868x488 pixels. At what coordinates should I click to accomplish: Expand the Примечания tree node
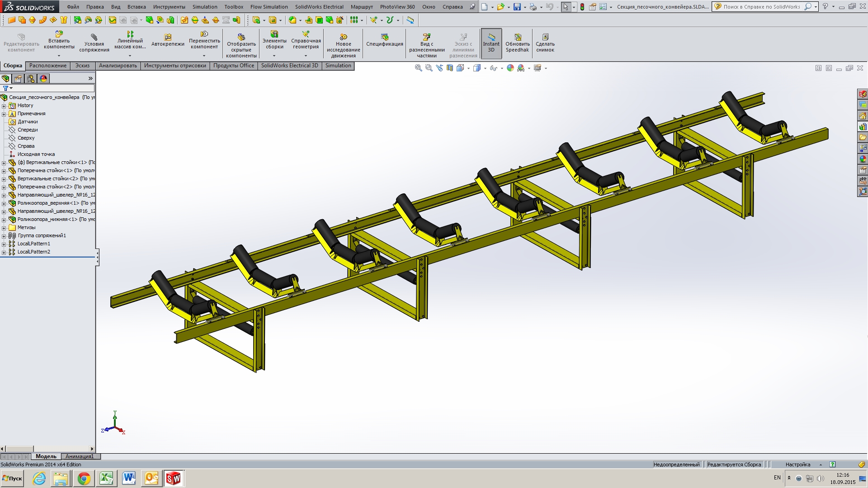pos(4,114)
